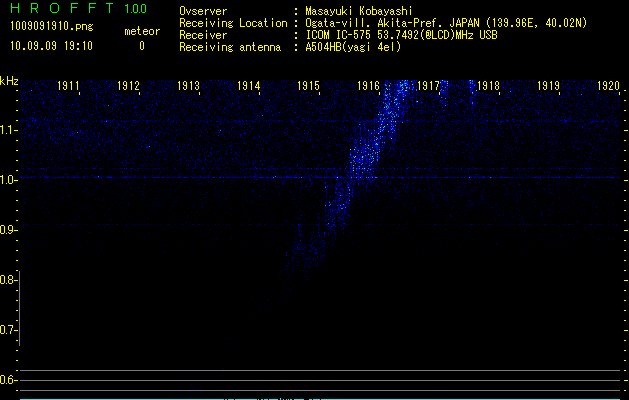Click the 1914 time marker
This screenshot has width=629, height=400.
pyautogui.click(x=248, y=86)
